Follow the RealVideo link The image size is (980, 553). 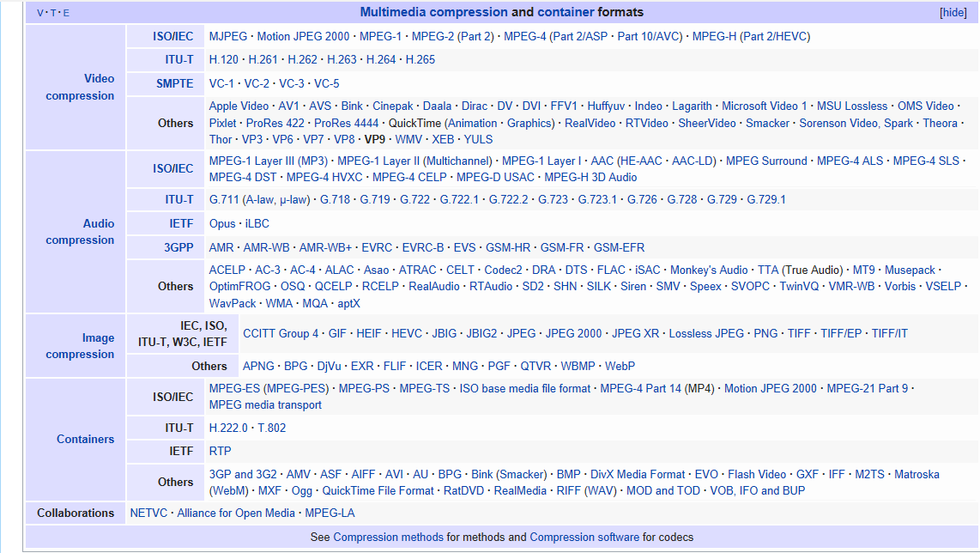pos(590,124)
